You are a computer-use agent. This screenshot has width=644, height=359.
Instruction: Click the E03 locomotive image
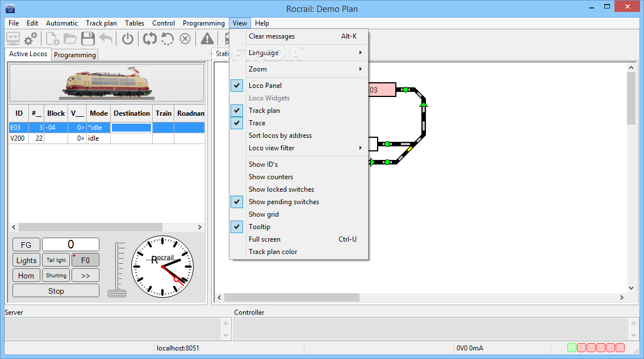pyautogui.click(x=107, y=83)
